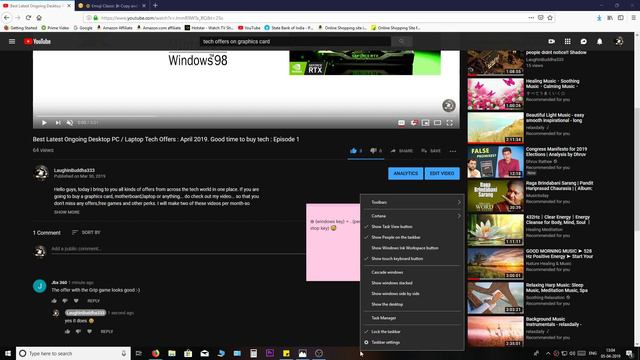Image resolution: width=640 pixels, height=360 pixels.
Task: Open the create video camera icon
Action: pos(551,41)
